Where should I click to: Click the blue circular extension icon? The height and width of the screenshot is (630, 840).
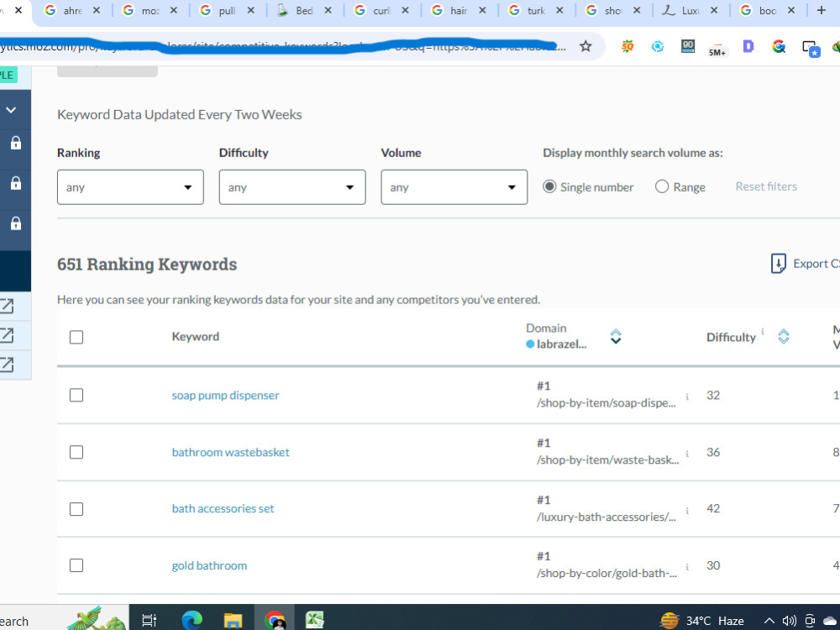658,46
